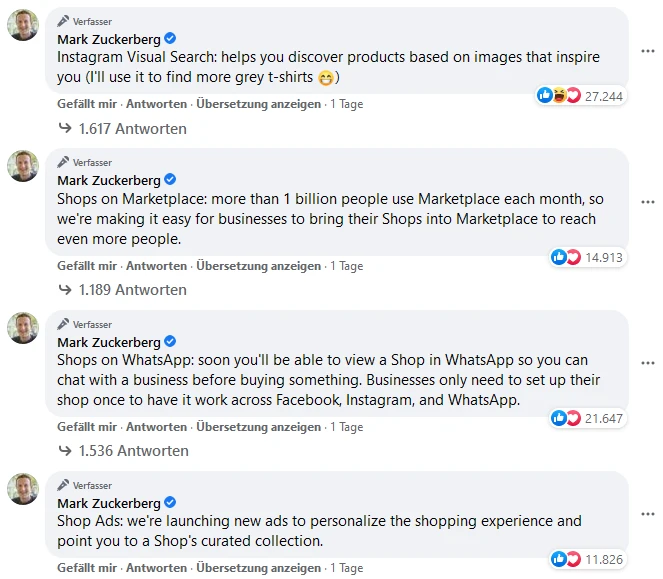Like the Shops on WhatsApp comment
This screenshot has width=663, height=579.
tap(88, 427)
